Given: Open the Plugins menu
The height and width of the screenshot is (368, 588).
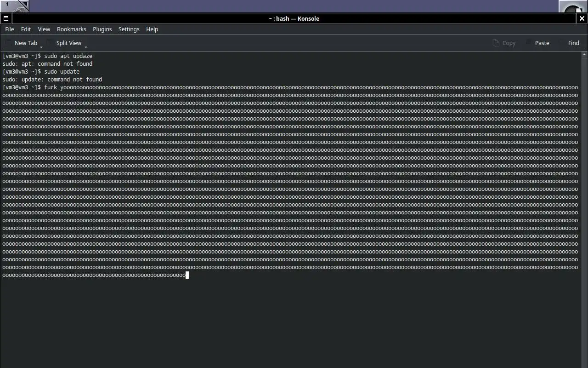Looking at the screenshot, I should coord(102,29).
